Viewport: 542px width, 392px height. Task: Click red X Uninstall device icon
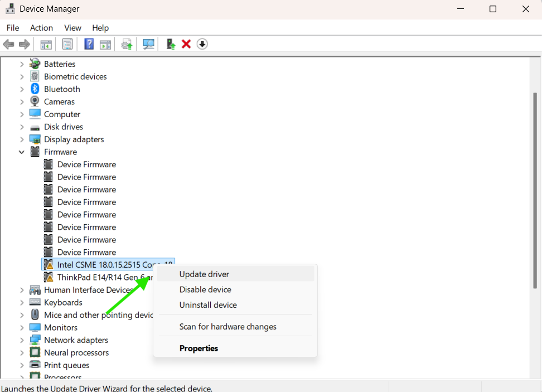pos(186,44)
